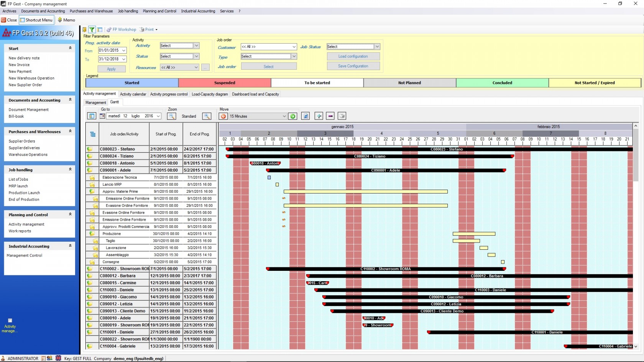644x362 pixels.
Task: Click the Suspended red legend swatch
Action: point(225,83)
